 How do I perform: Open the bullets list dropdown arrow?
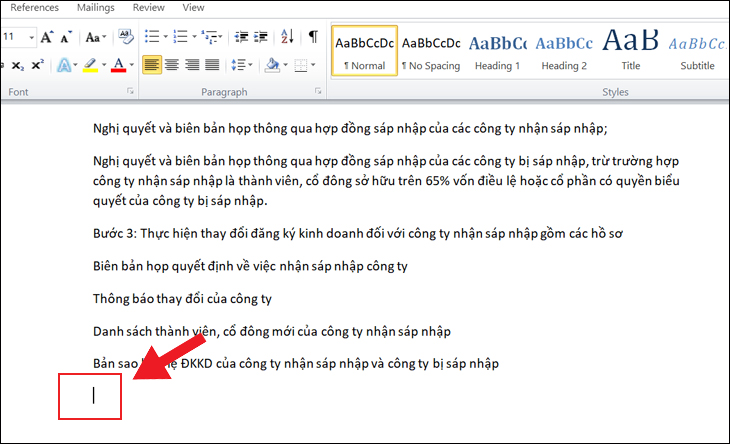(x=164, y=37)
